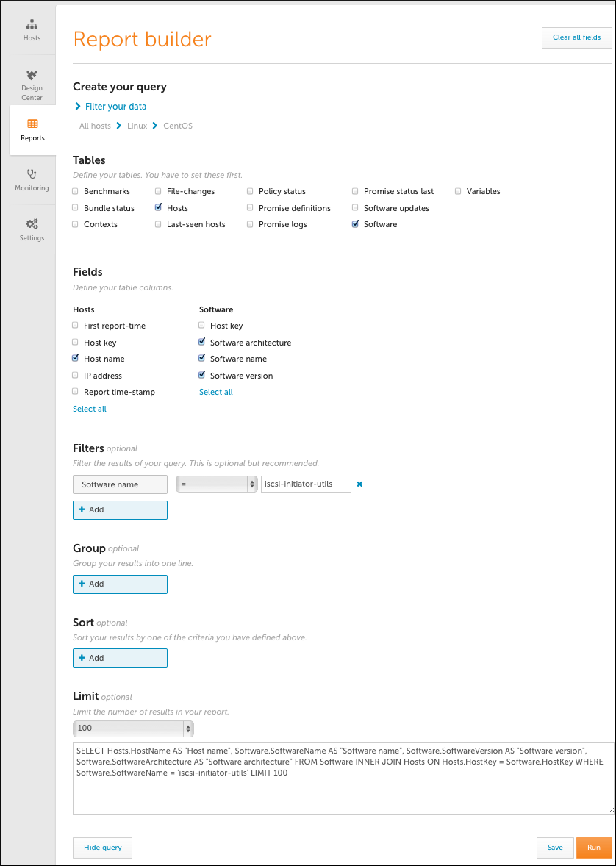Open the Design Center puzzle icon
This screenshot has width=616, height=866.
coord(32,75)
